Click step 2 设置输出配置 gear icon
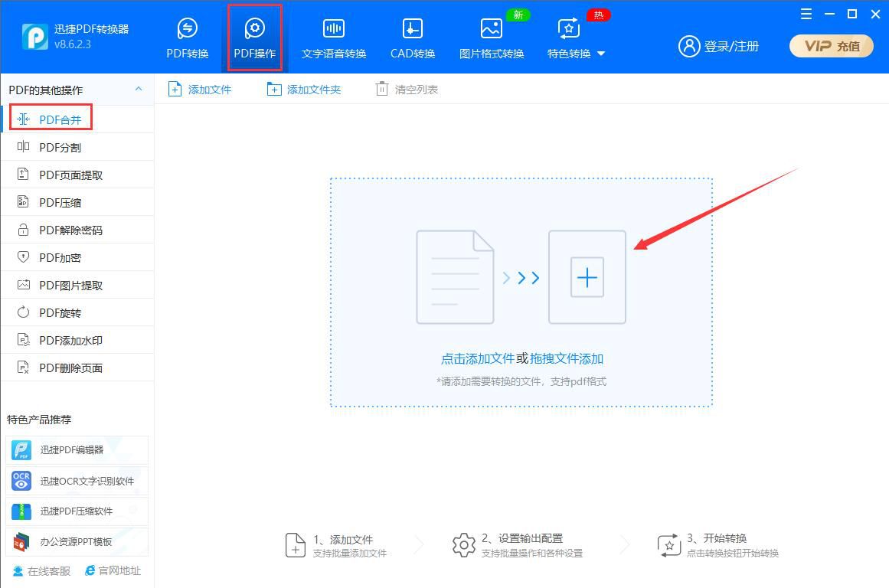Screen dimensions: 889x588 tap(464, 545)
